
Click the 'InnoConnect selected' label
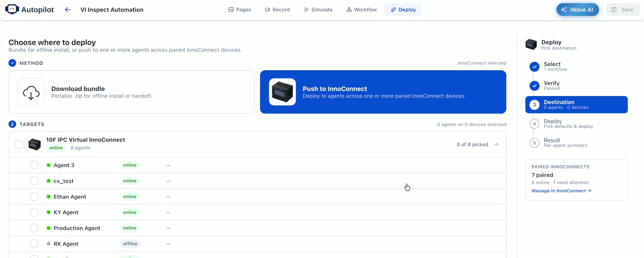click(482, 63)
